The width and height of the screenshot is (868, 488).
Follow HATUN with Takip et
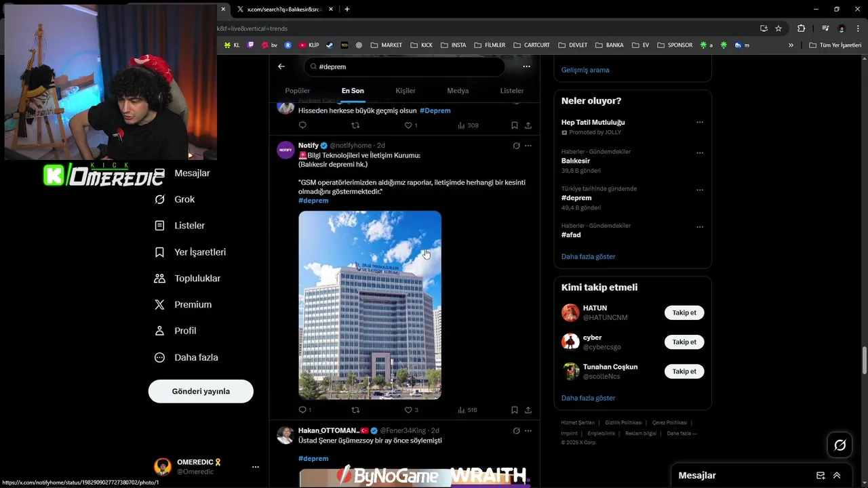684,312
